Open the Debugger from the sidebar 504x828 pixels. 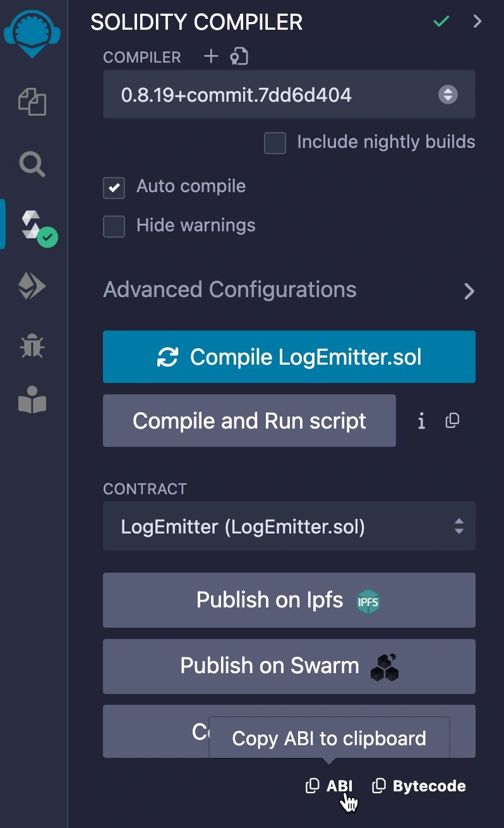tap(32, 346)
